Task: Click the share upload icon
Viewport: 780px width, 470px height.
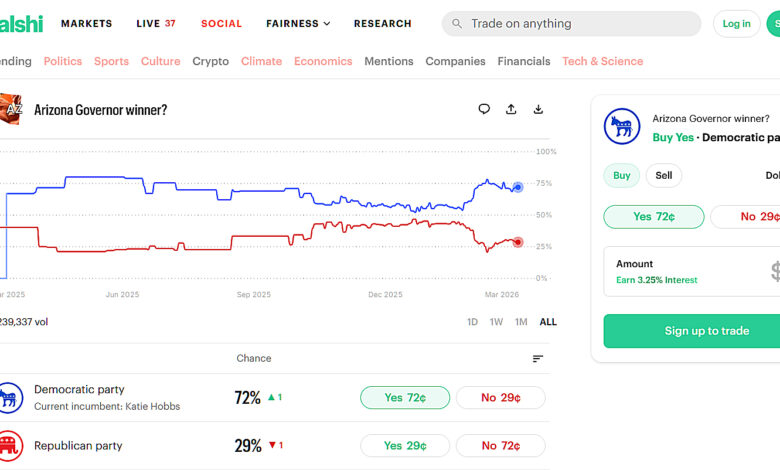Action: pyautogui.click(x=511, y=109)
